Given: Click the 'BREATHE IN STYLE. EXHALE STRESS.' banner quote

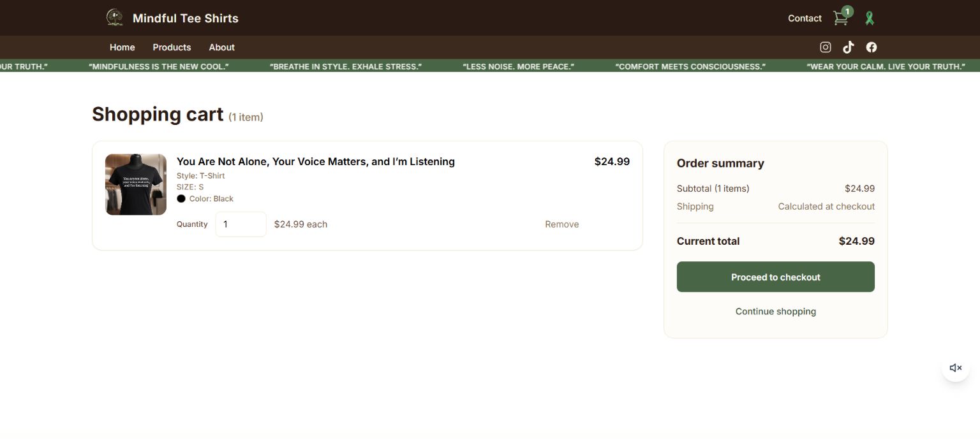Looking at the screenshot, I should tap(345, 66).
